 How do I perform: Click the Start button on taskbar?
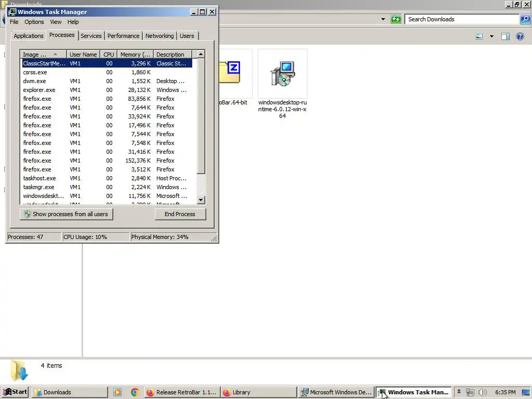point(15,392)
